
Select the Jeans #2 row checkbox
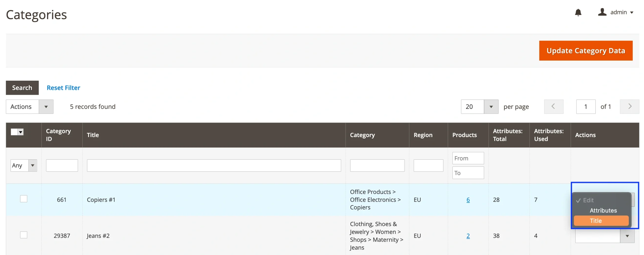24,235
